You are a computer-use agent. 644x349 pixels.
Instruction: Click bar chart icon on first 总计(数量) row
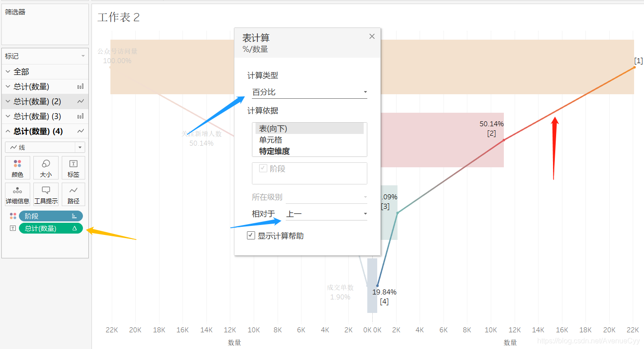click(x=81, y=87)
